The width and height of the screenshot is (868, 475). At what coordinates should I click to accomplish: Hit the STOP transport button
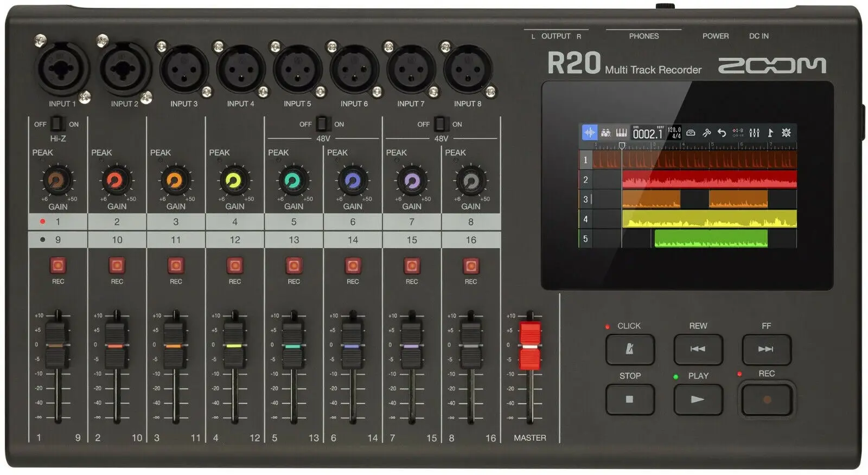(630, 400)
